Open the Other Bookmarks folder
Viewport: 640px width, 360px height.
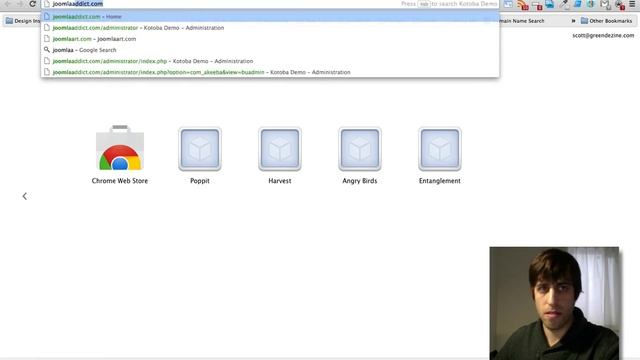(607, 21)
